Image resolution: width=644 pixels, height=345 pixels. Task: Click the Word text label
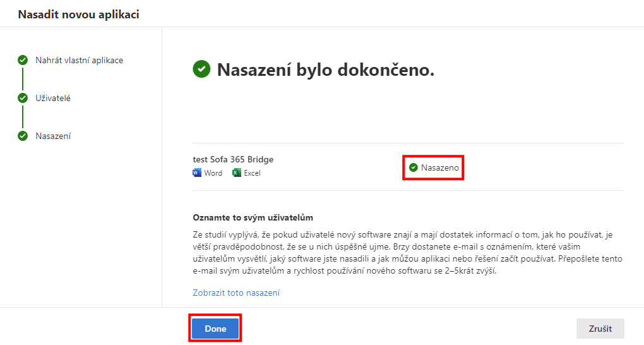[x=213, y=173]
